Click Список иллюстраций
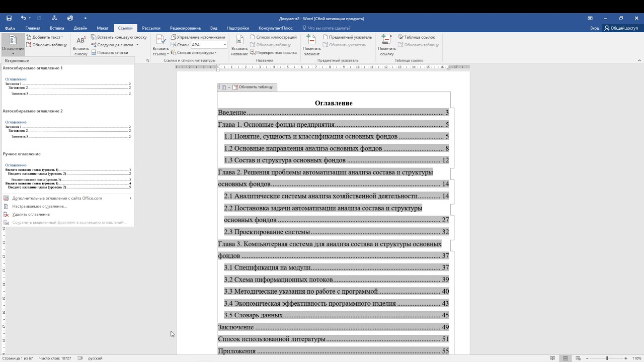The height and width of the screenshot is (362, 644). pos(273,37)
